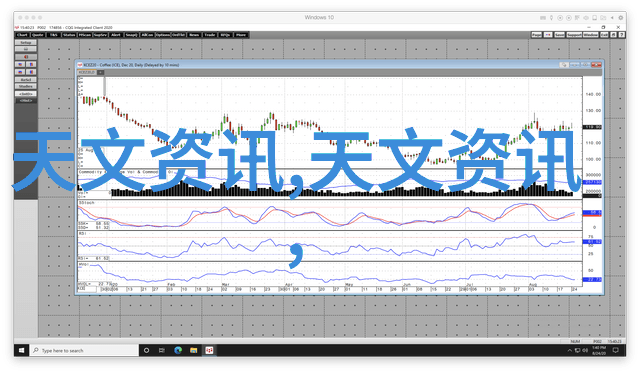Open the Windows Start menu

tap(21, 350)
